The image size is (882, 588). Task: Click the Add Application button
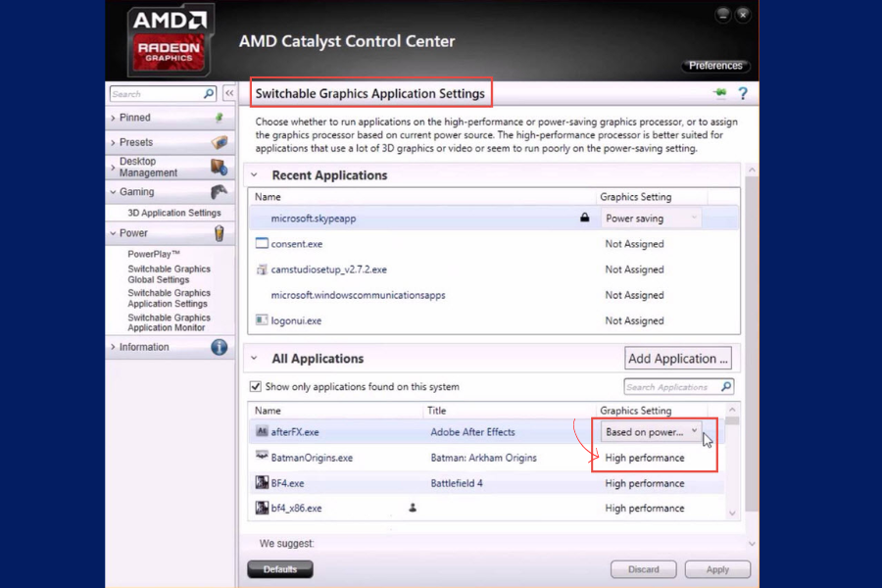pyautogui.click(x=679, y=359)
